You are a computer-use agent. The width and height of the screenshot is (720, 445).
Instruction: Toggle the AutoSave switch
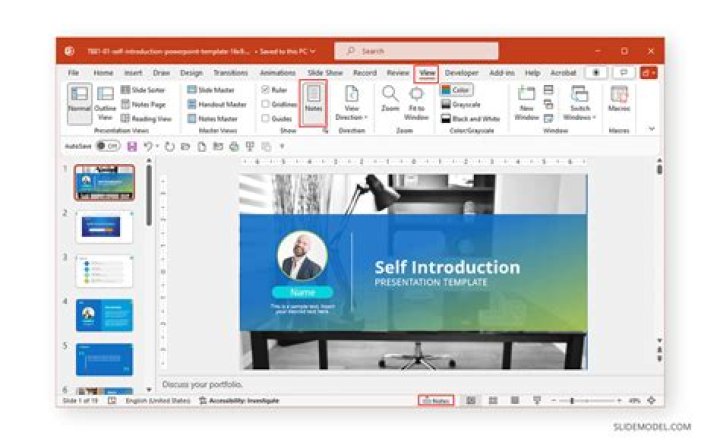(x=108, y=146)
